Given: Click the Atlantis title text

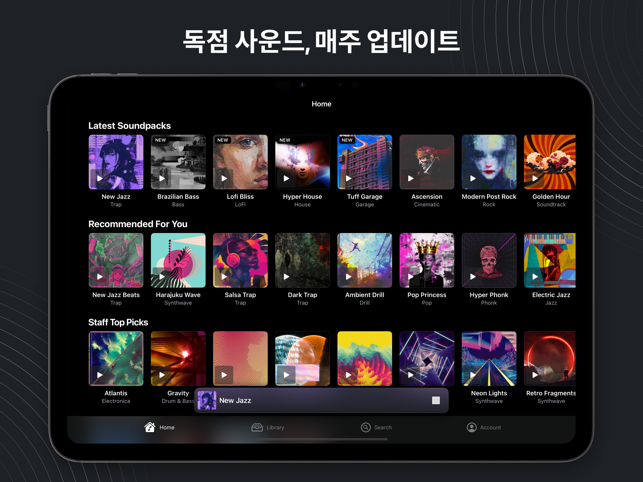Looking at the screenshot, I should point(116,393).
